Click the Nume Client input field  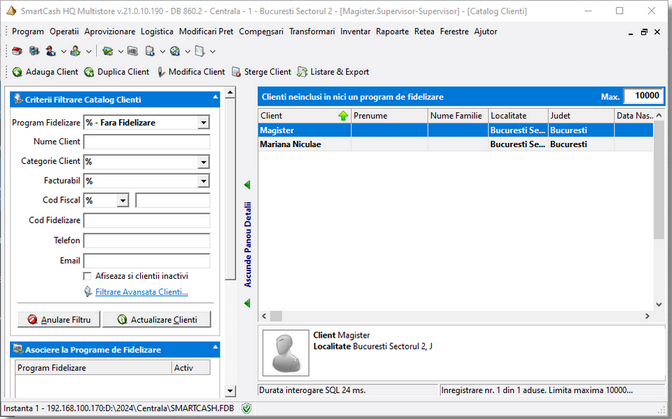point(147,142)
